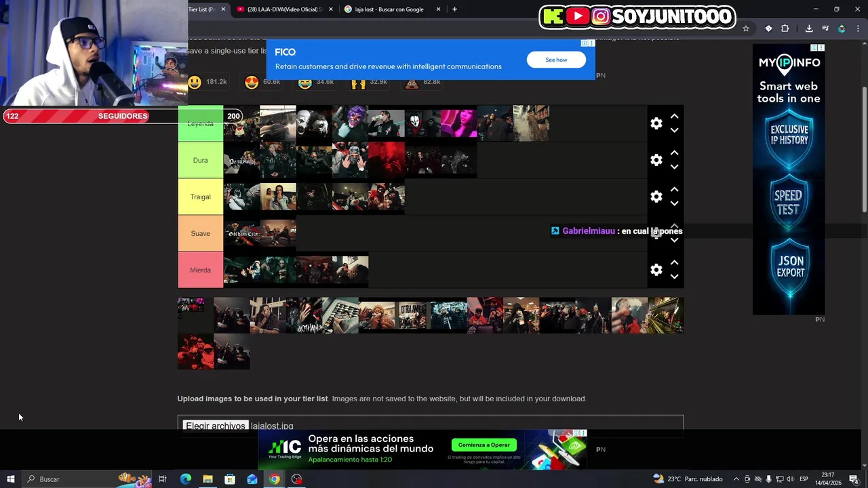Open the media controls icon in Chrome
The height and width of the screenshot is (488, 868).
pos(825,28)
